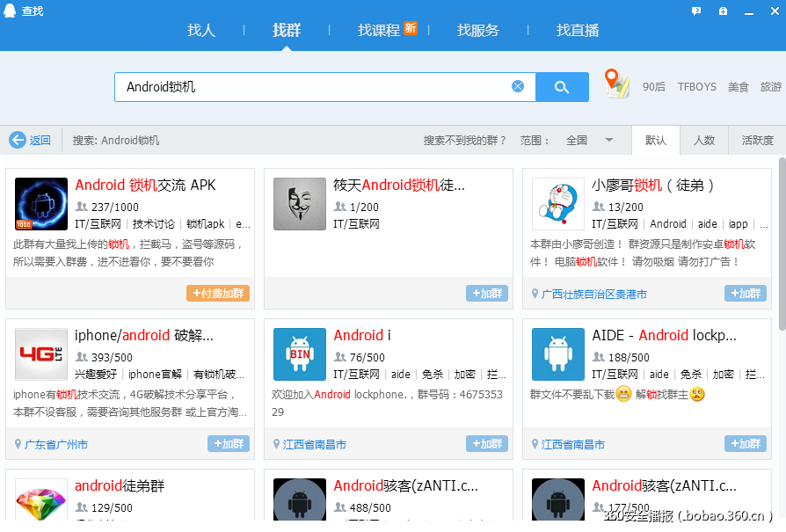Click the Android锁机交流 group avatar

(x=40, y=204)
